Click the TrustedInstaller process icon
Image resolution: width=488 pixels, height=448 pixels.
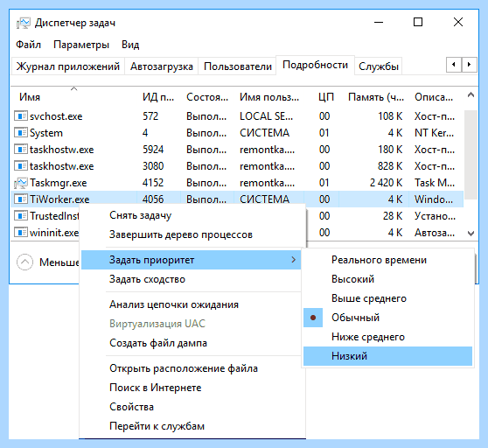[x=20, y=216]
